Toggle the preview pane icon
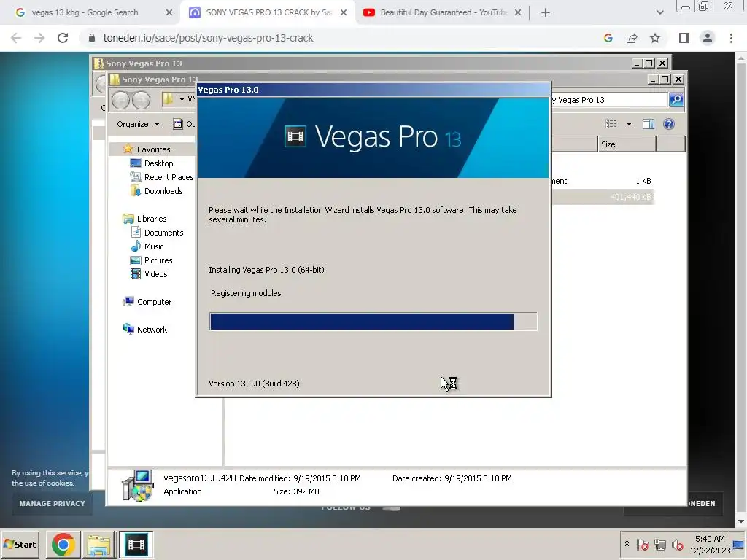The image size is (747, 560). point(649,124)
